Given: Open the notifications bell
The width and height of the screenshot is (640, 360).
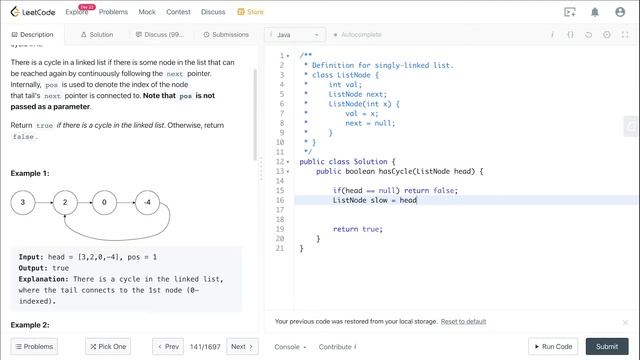Looking at the screenshot, I should coord(595,12).
